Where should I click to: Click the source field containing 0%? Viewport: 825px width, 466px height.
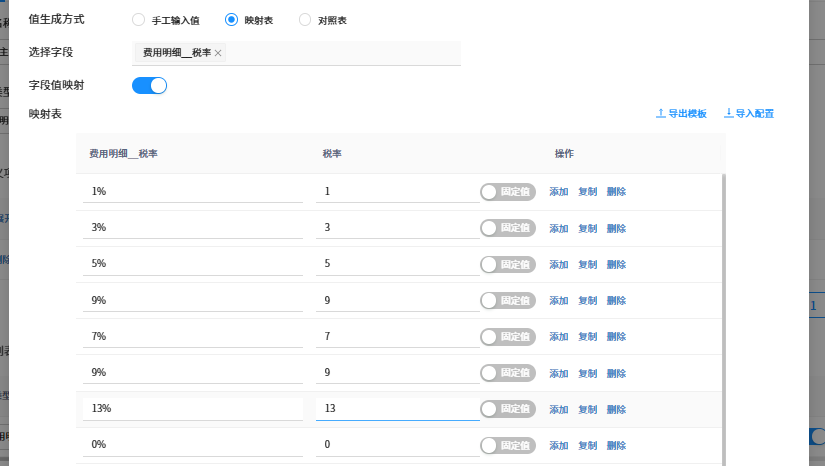(193, 444)
